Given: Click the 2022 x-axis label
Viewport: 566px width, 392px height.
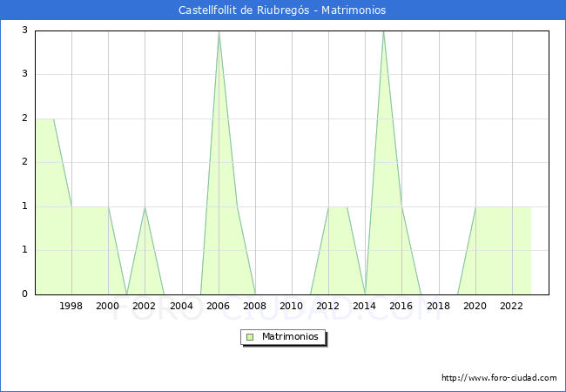Looking at the screenshot, I should click(x=511, y=306).
